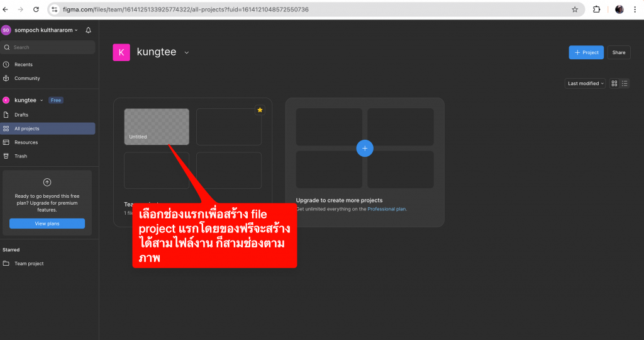Click the Professional plan link
This screenshot has width=644, height=340.
click(386, 209)
